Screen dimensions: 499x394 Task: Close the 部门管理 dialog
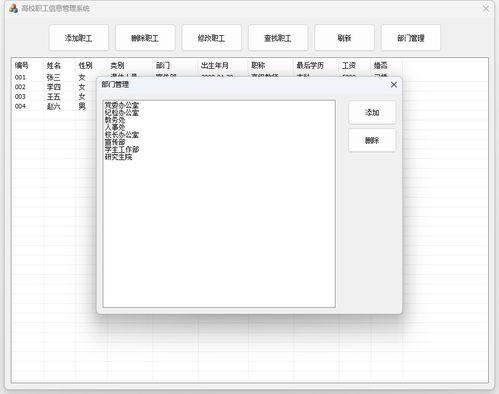(394, 85)
